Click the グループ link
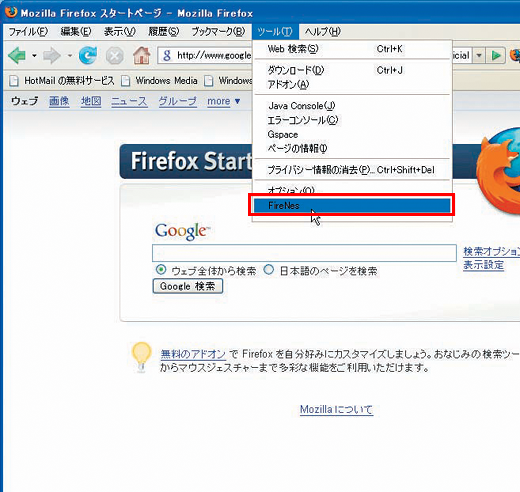 pos(178,101)
